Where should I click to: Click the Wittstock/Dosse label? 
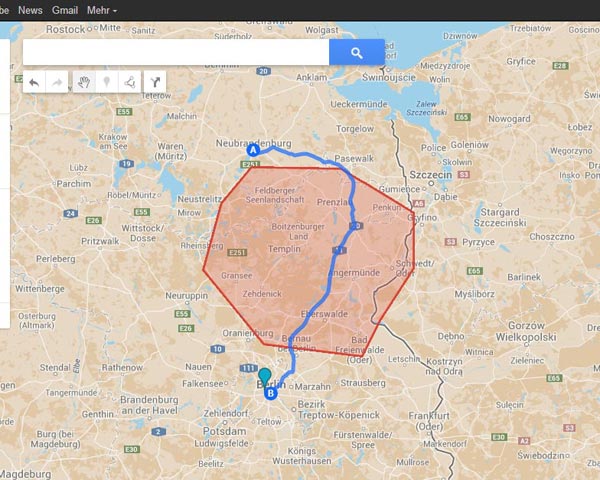point(143,233)
